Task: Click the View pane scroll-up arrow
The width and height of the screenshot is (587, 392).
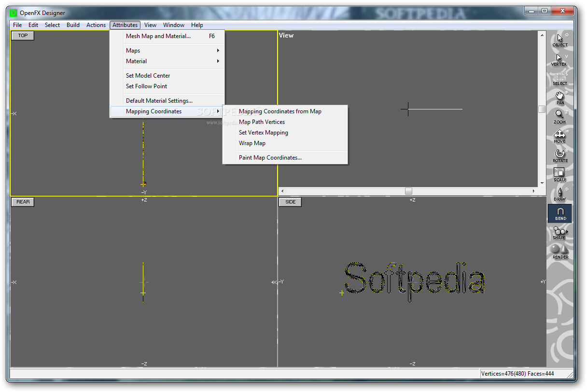Action: pyautogui.click(x=542, y=35)
